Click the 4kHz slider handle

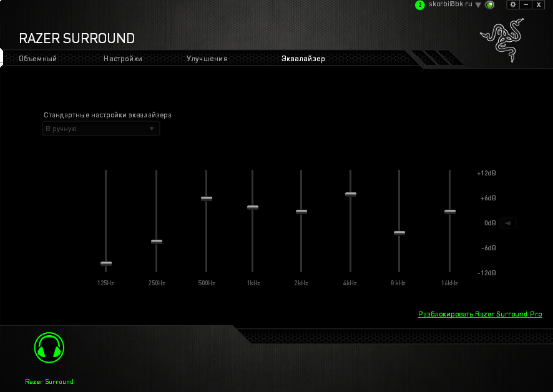[x=351, y=194]
